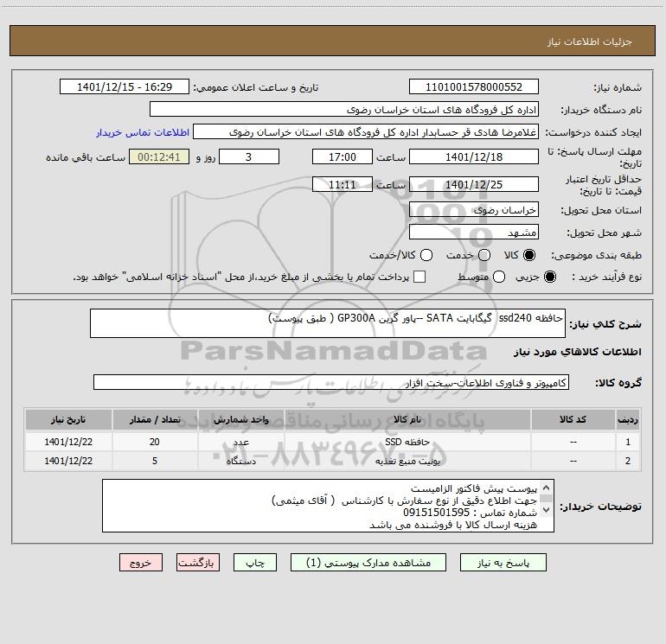Click need date of SSD row
Image resolution: width=666 pixels, height=644 pixels.
click(x=68, y=442)
